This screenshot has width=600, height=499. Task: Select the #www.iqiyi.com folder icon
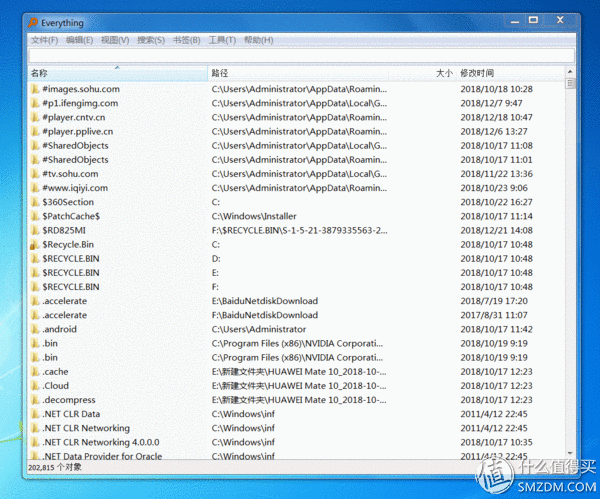(35, 188)
